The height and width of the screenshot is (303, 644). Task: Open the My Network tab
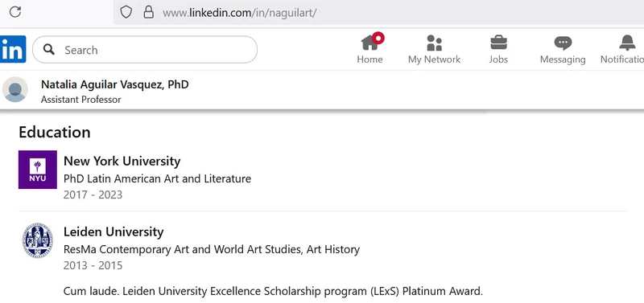[434, 49]
